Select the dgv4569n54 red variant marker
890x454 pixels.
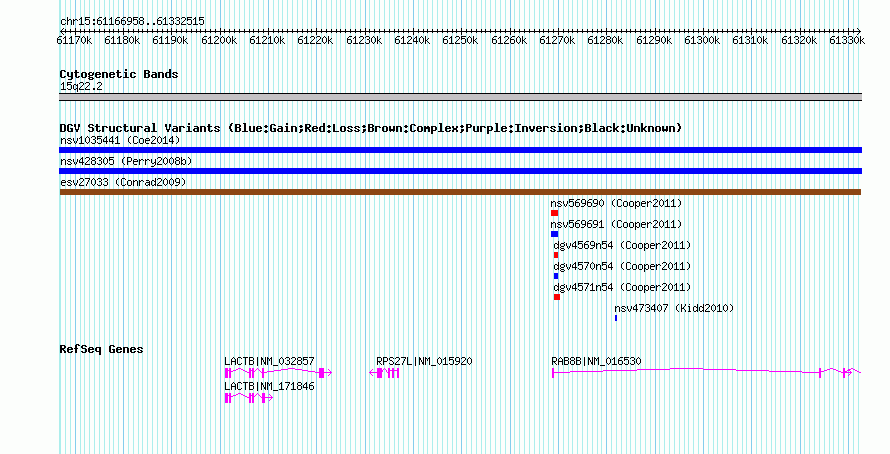coord(556,255)
